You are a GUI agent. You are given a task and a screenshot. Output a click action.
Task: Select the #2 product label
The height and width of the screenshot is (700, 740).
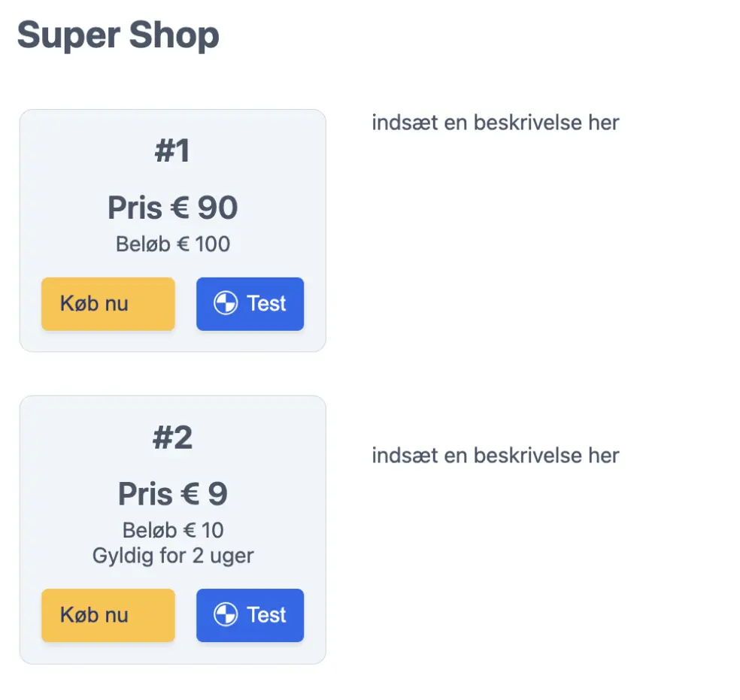173,436
